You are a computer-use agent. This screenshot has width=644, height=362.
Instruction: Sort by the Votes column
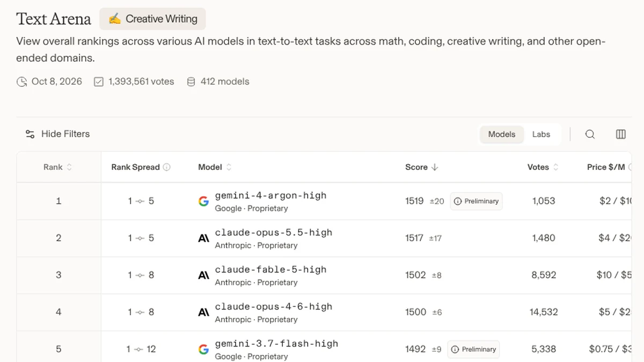click(543, 167)
